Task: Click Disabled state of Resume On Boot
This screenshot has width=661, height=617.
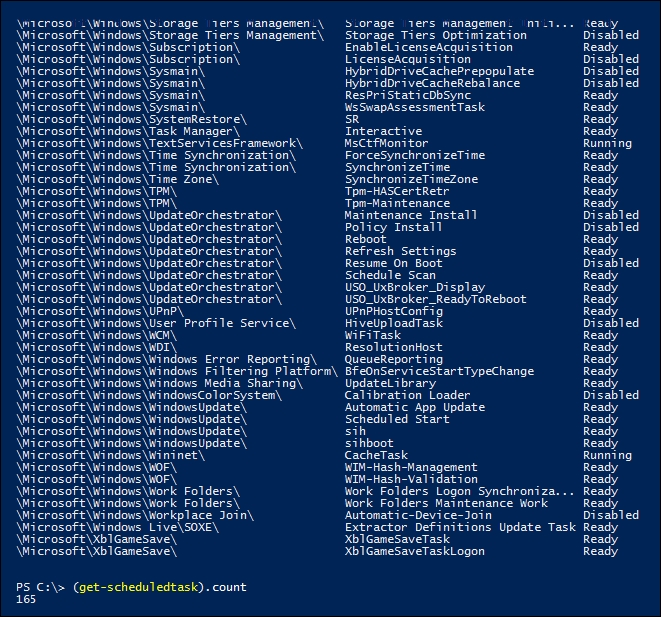Action: coord(611,263)
